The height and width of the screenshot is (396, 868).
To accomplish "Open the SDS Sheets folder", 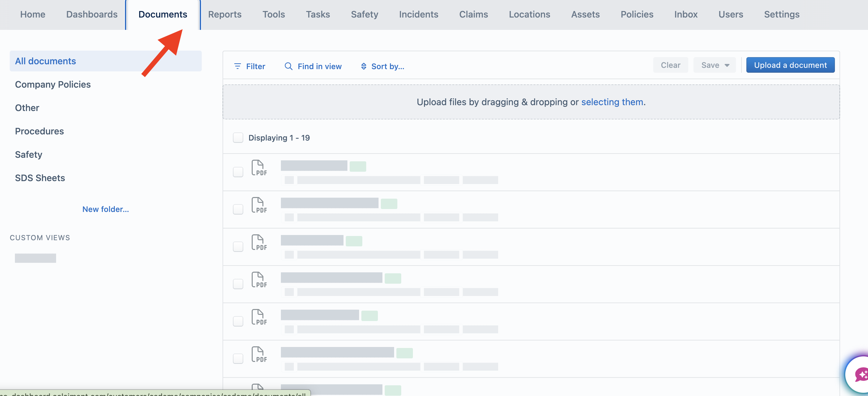I will click(x=40, y=178).
